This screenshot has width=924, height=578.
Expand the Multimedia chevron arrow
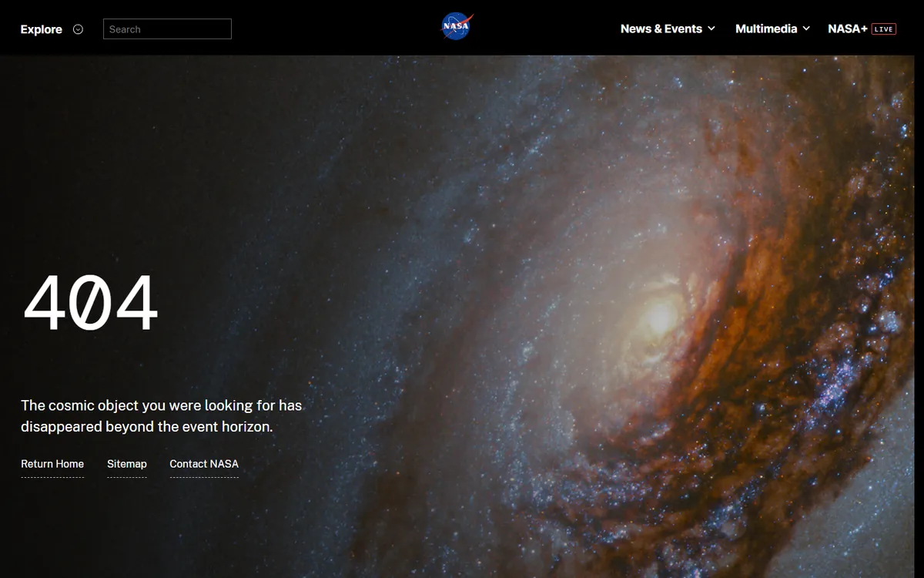point(806,29)
